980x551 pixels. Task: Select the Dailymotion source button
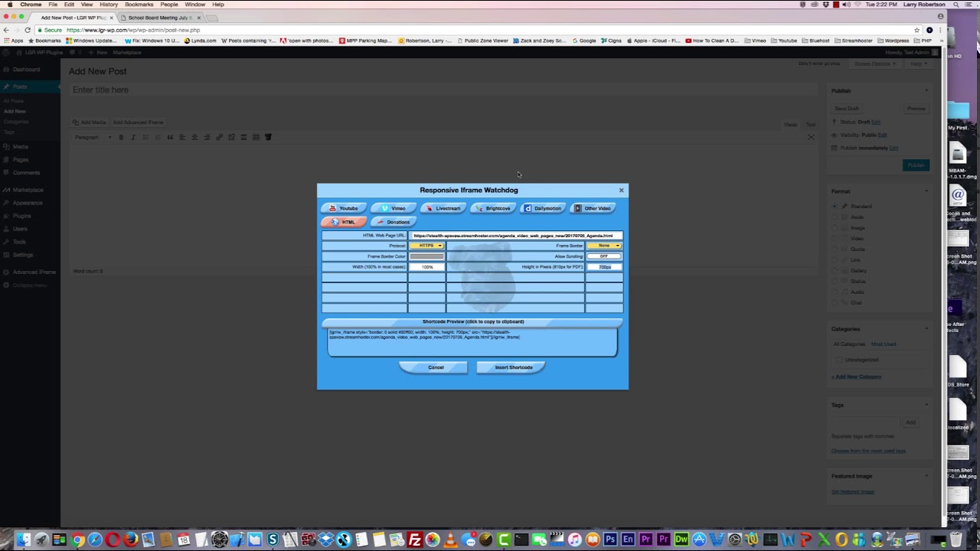pyautogui.click(x=543, y=208)
